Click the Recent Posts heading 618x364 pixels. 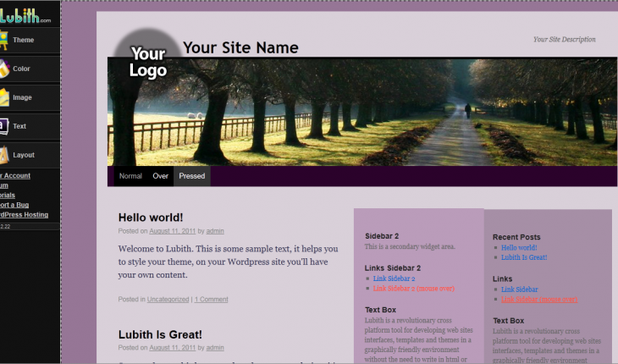pyautogui.click(x=516, y=237)
